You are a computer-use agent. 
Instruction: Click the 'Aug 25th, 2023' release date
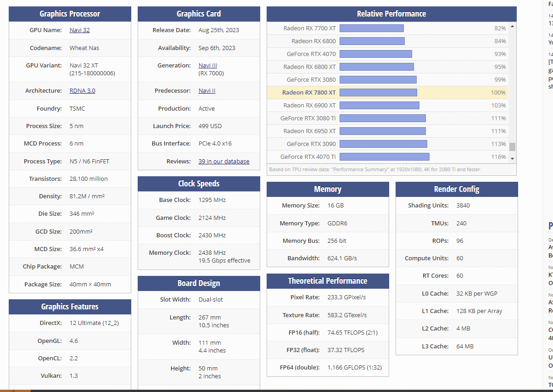(x=219, y=30)
